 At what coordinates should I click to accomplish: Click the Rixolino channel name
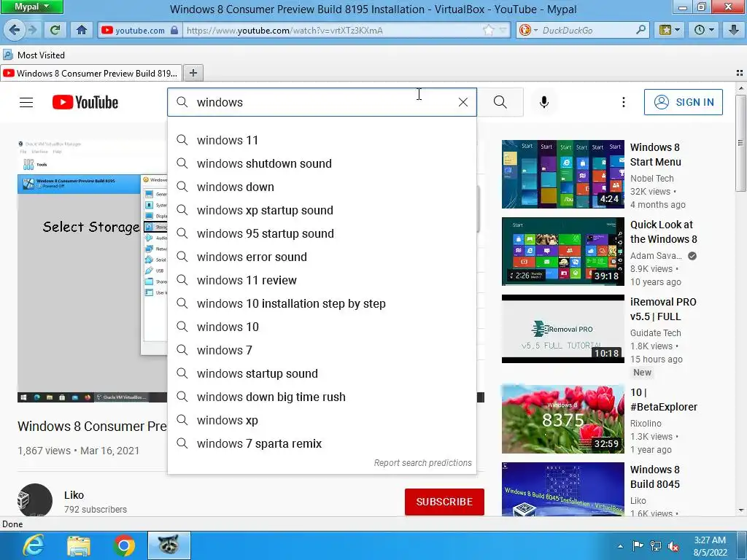[x=646, y=424]
